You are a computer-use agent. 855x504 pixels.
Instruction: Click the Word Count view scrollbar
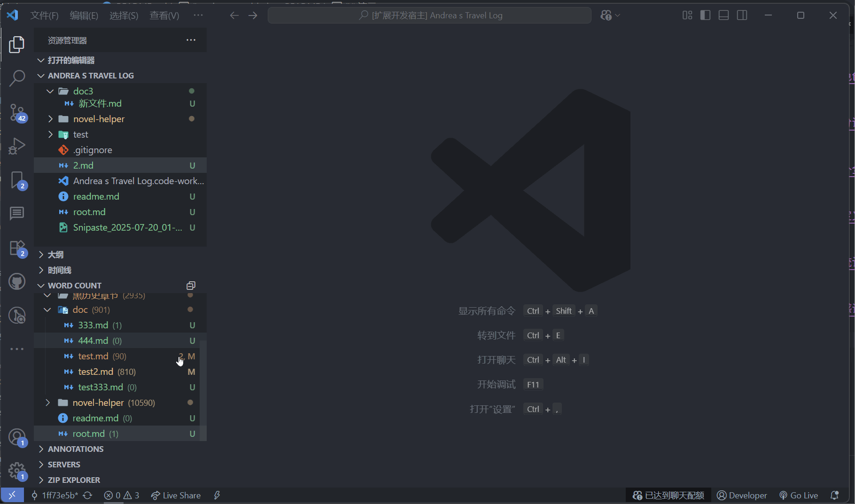coord(203,391)
